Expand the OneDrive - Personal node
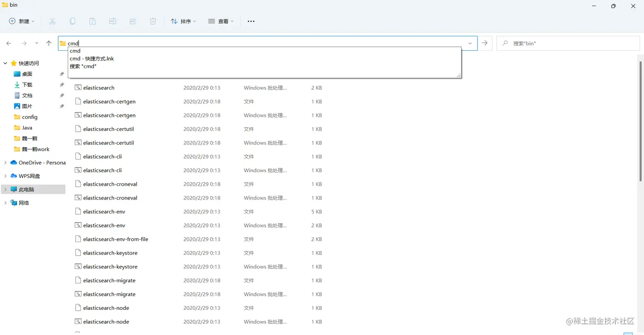644x335 pixels. (x=6, y=162)
